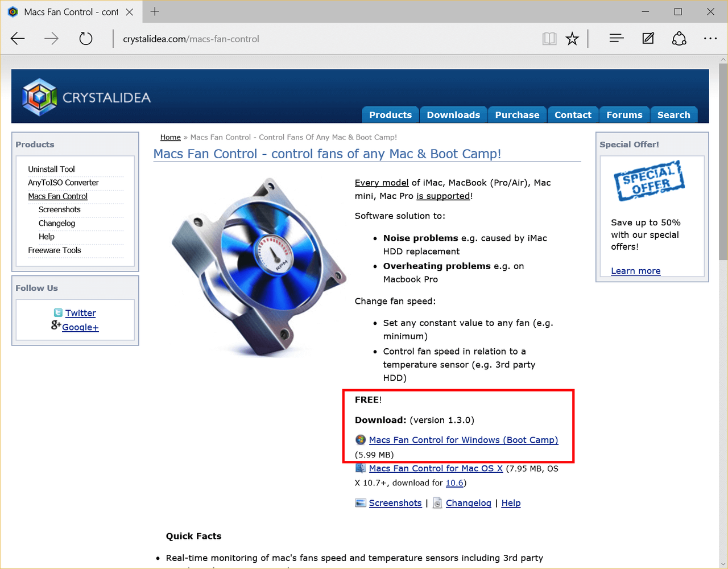This screenshot has height=569, width=728.
Task: Select the Macs Fan Control browser tab
Action: click(71, 12)
